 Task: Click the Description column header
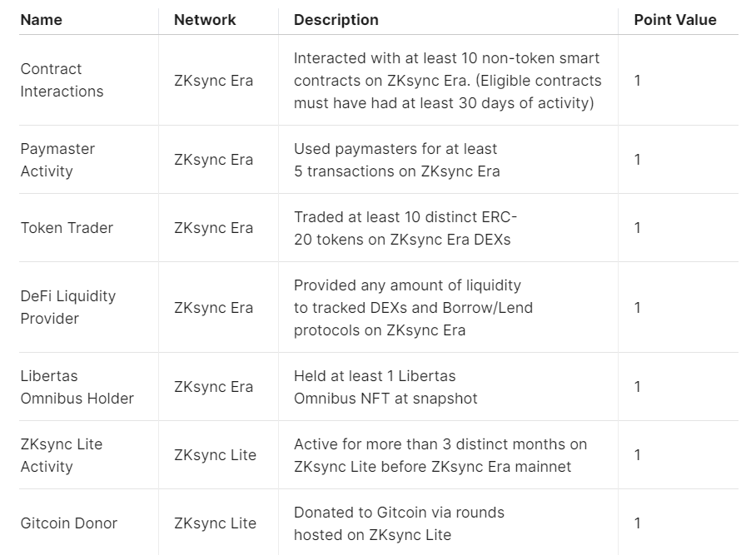click(336, 20)
